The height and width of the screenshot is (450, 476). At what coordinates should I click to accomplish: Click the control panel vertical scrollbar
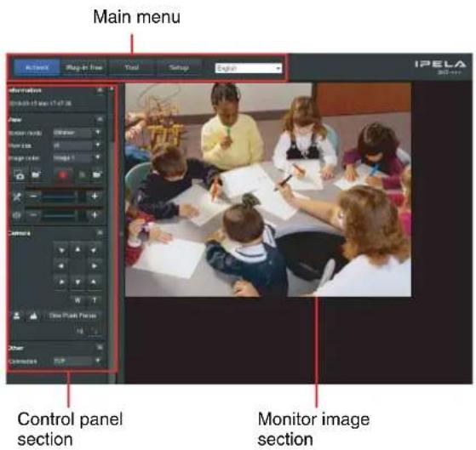tap(112, 227)
